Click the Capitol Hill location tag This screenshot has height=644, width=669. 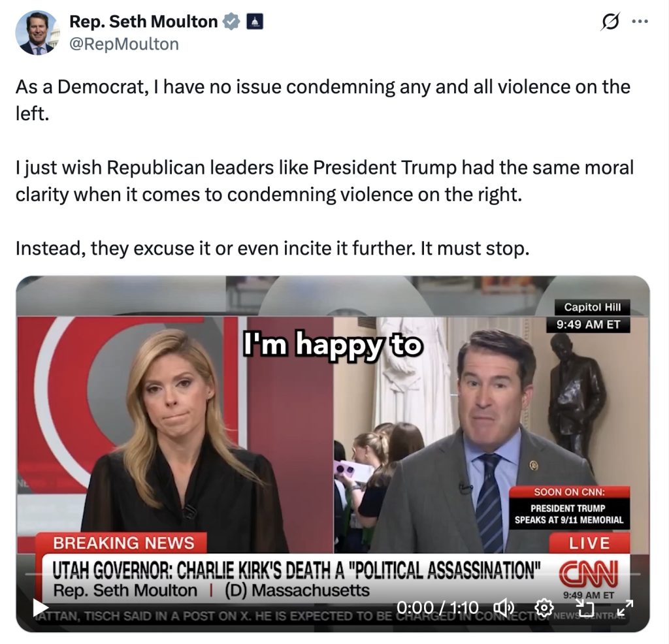(x=592, y=307)
